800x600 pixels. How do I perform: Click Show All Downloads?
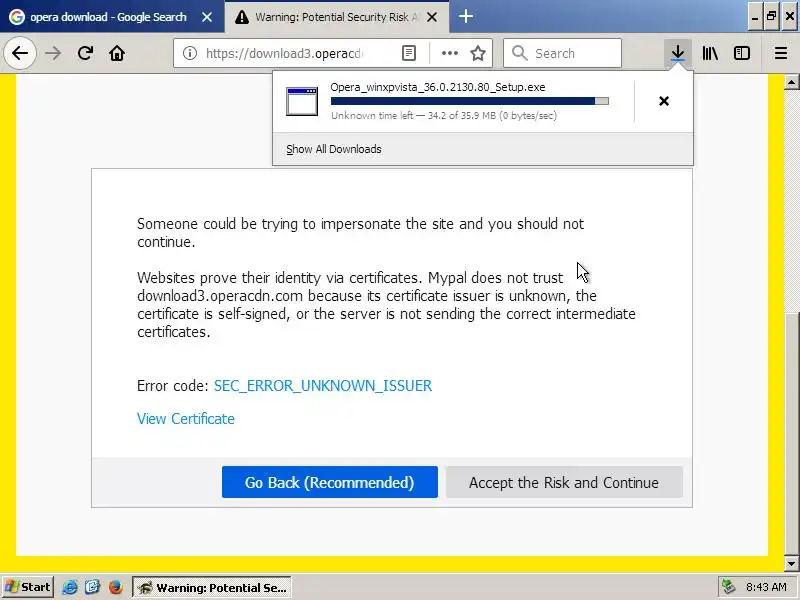pos(334,149)
